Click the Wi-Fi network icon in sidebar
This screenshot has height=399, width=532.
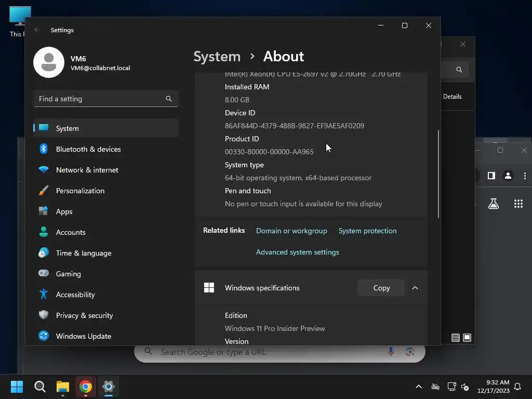44,169
